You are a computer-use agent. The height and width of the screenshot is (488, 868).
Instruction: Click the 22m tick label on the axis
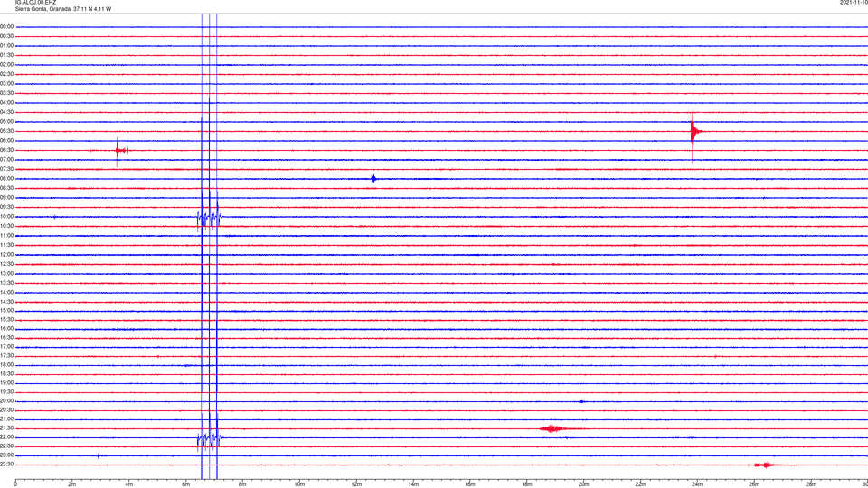tap(640, 484)
